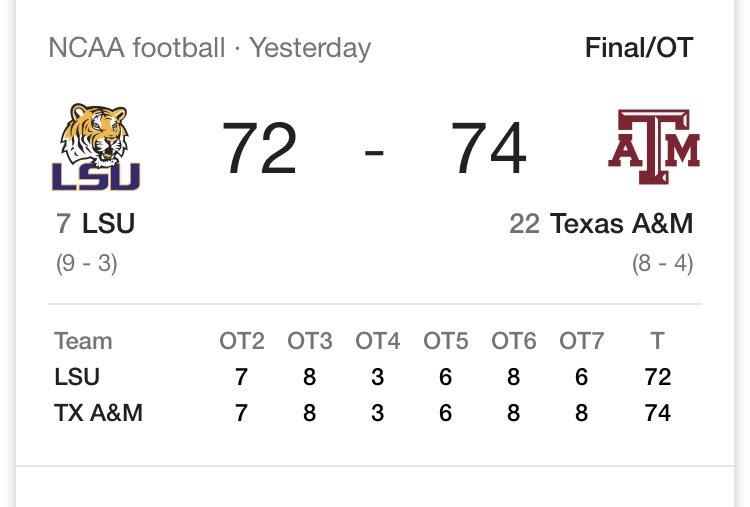Image resolution: width=750 pixels, height=507 pixels.
Task: Click LSU's large score 72
Action: (x=259, y=148)
